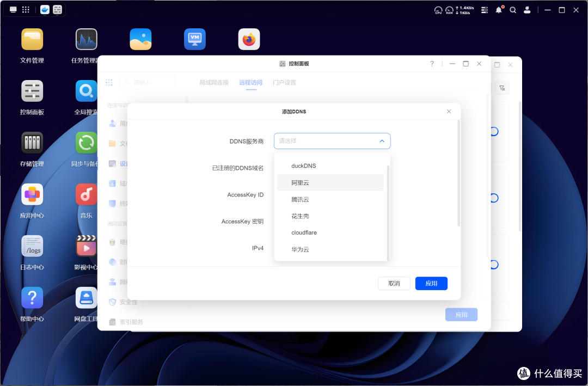The image size is (588, 386).
Task: Click the filter icon in the background window
Action: pyautogui.click(x=502, y=88)
